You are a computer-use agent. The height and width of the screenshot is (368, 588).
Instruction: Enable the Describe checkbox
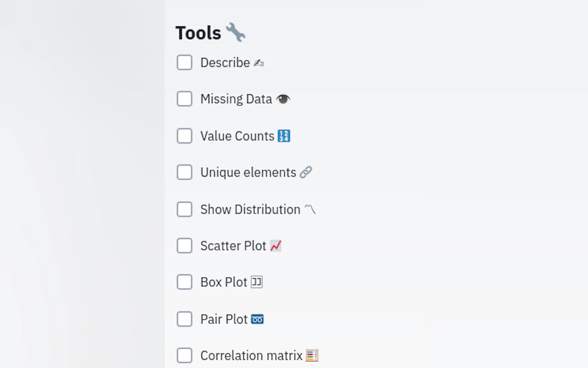pyautogui.click(x=185, y=63)
